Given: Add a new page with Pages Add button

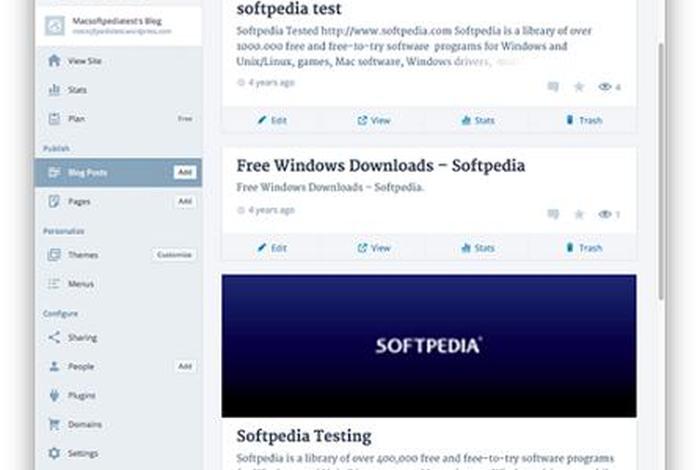Looking at the screenshot, I should [185, 201].
